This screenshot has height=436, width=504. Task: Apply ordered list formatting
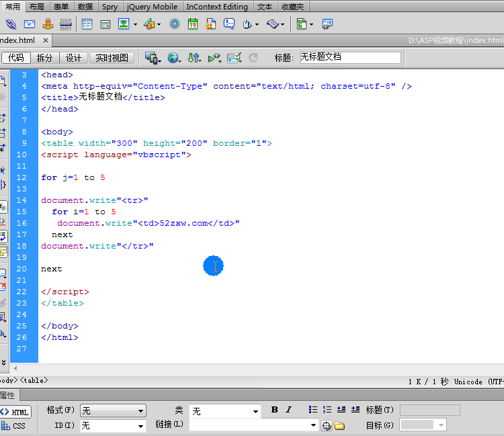click(x=327, y=409)
